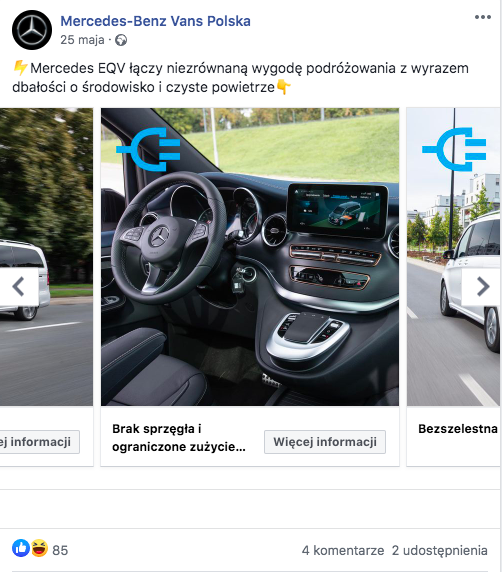Open the Mercedes-Benz Vans Polska page link

tap(155, 21)
